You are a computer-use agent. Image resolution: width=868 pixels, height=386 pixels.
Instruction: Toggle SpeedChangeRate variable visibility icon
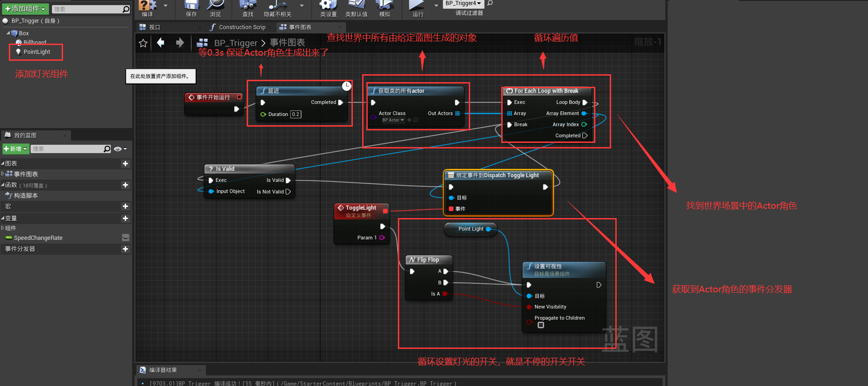pyautogui.click(x=125, y=238)
